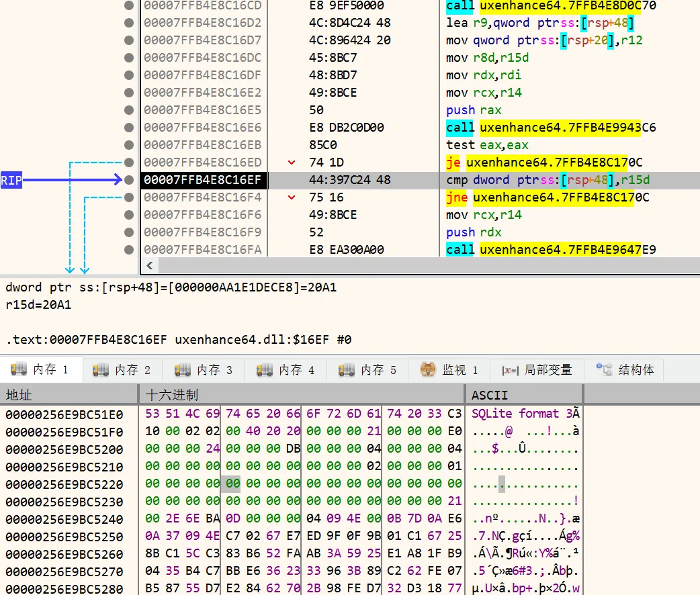This screenshot has height=595, width=700.
Task: Click dump address 00000256E9BC5240
Action: click(64, 520)
